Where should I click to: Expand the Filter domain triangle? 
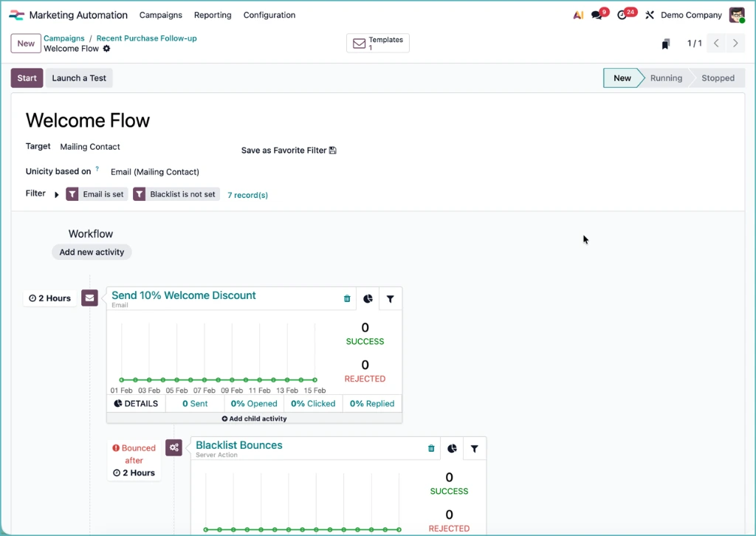click(56, 195)
